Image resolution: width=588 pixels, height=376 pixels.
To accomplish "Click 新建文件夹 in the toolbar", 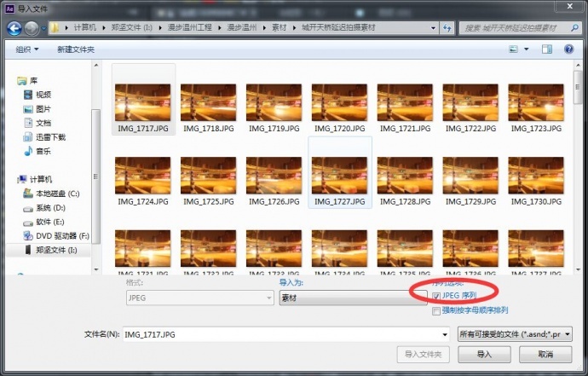I will pyautogui.click(x=76, y=49).
